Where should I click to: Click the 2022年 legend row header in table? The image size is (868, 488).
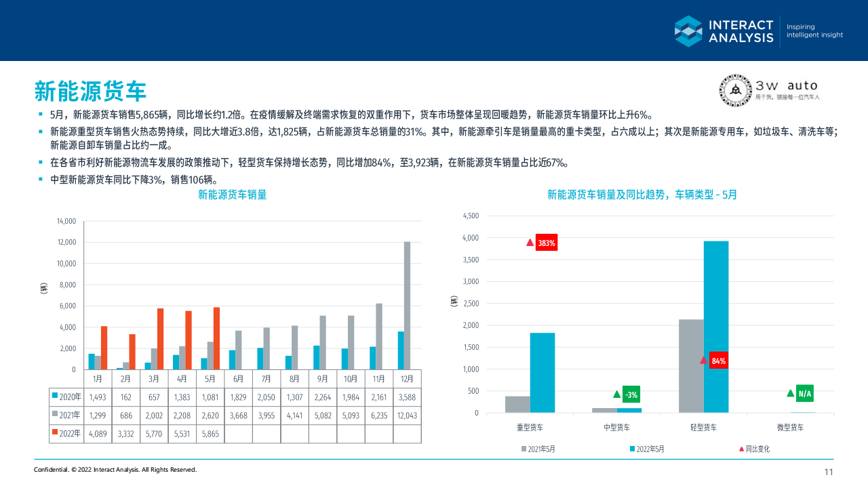coord(66,433)
